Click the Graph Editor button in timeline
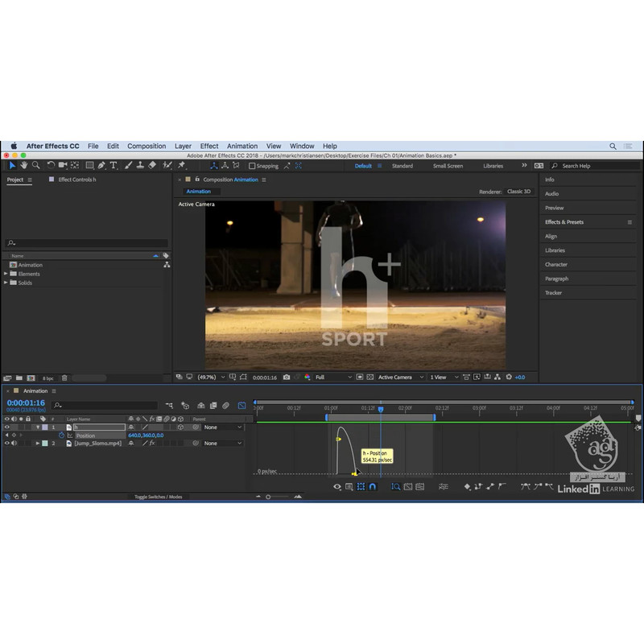This screenshot has height=644, width=644. coord(242,406)
